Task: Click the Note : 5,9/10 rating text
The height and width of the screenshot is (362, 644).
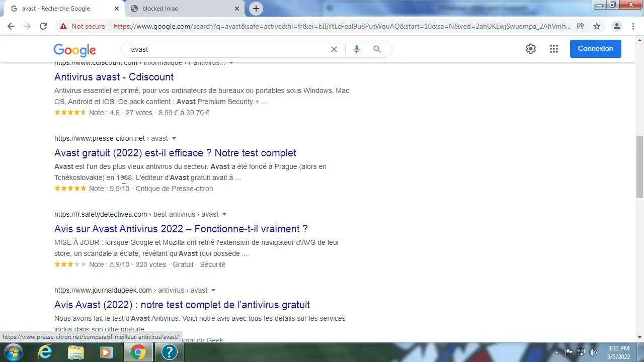Action: click(109, 264)
